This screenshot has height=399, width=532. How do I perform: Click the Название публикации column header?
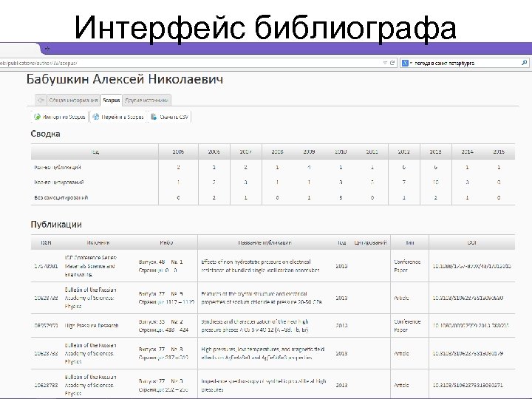(265, 242)
